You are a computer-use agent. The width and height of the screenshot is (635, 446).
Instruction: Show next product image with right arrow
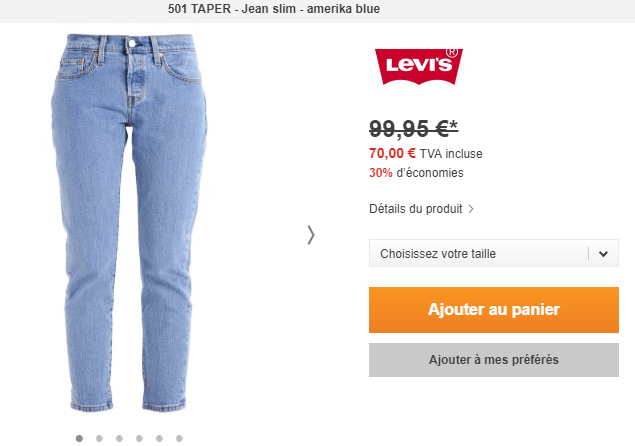click(311, 235)
